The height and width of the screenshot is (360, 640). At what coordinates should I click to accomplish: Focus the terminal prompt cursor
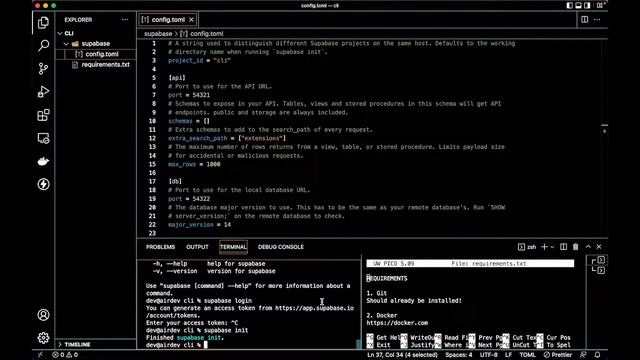(206, 345)
